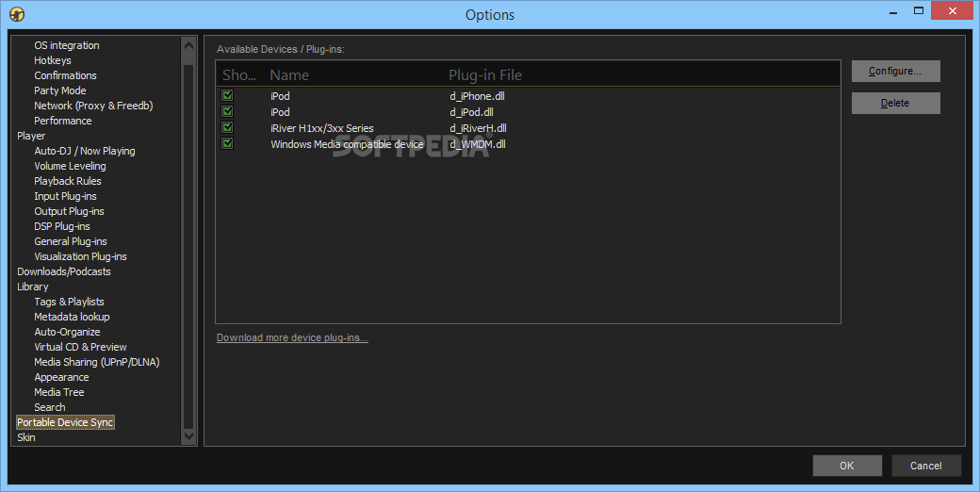Select the d_iRiverH.dll file entry
The image size is (980, 492).
point(478,127)
